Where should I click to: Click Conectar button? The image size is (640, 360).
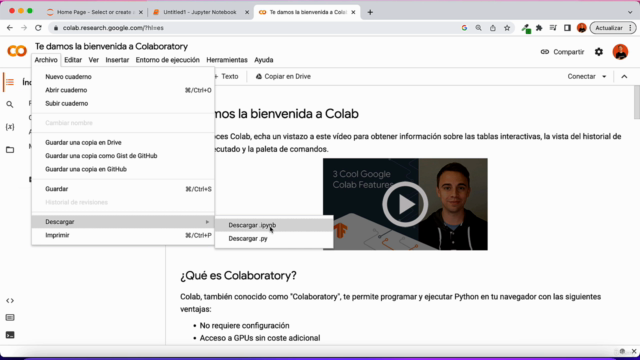581,76
